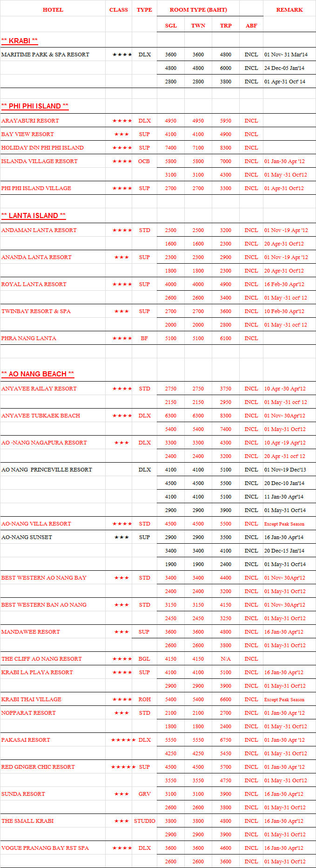Select RED GINGER CHIC RESORT hotel name
The height and width of the screenshot is (868, 316).
tap(38, 767)
